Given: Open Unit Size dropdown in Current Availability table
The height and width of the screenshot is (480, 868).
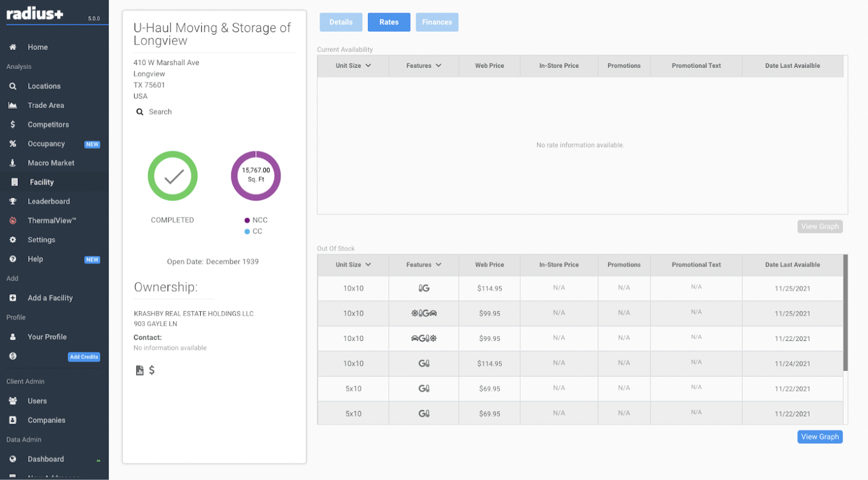Looking at the screenshot, I should [x=353, y=66].
